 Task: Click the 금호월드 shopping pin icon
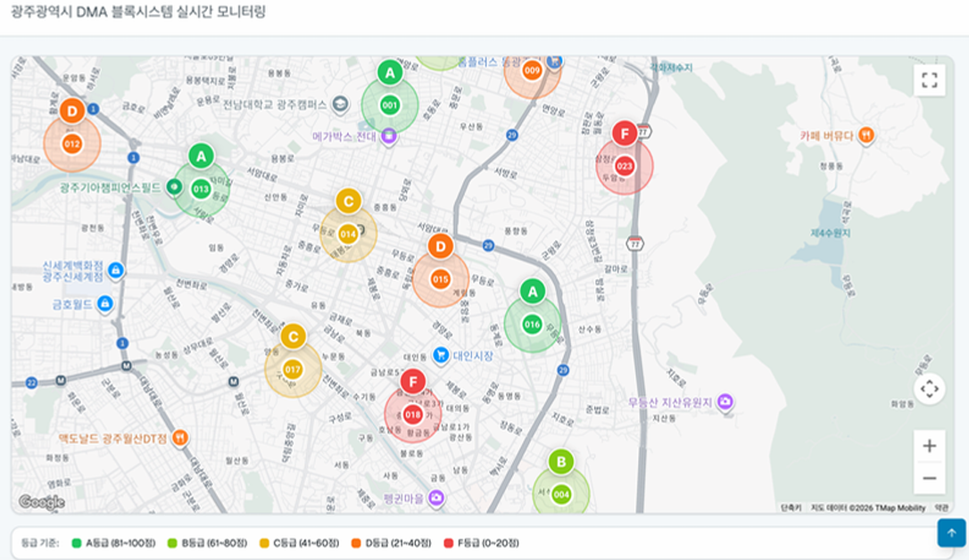[x=105, y=304]
